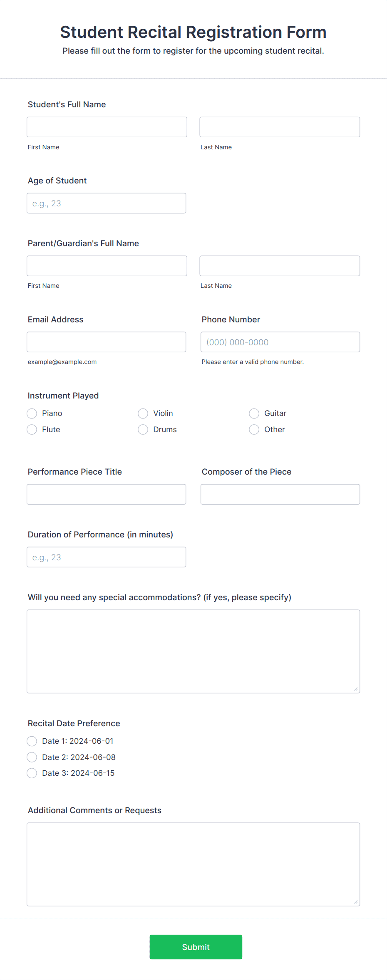The image size is (387, 980).
Task: Focus the Age of Student field
Action: pos(106,203)
